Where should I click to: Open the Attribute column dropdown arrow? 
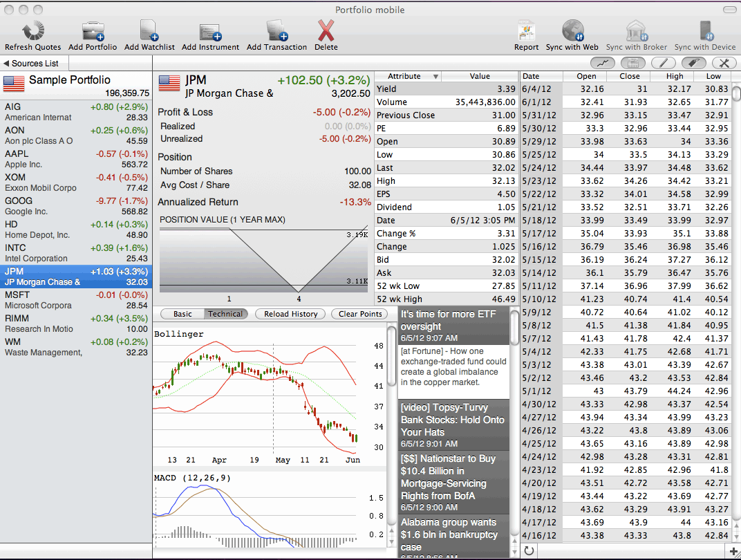pos(435,77)
